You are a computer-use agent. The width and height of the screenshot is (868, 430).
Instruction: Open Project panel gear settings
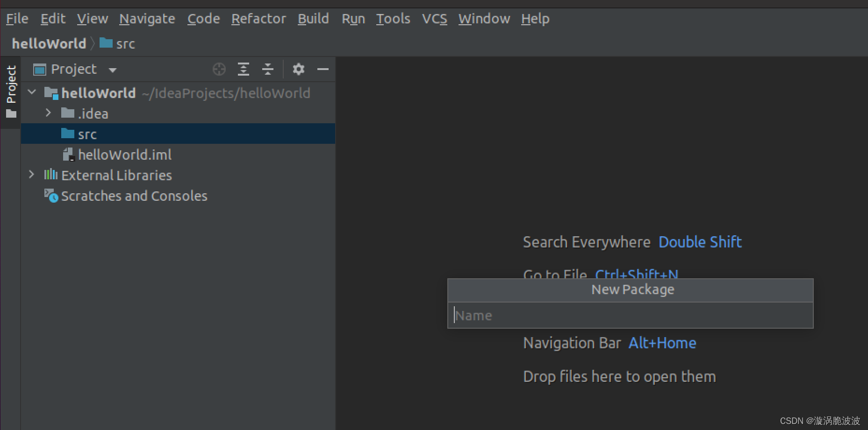(x=299, y=70)
